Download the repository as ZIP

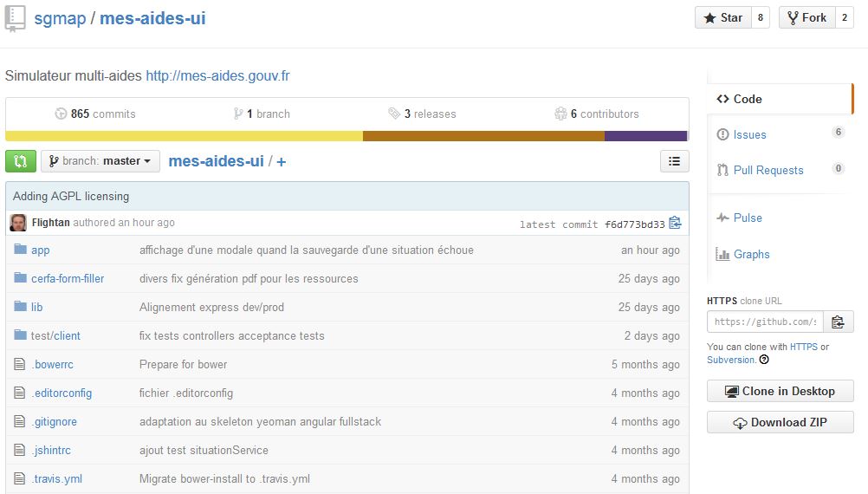[x=780, y=423]
